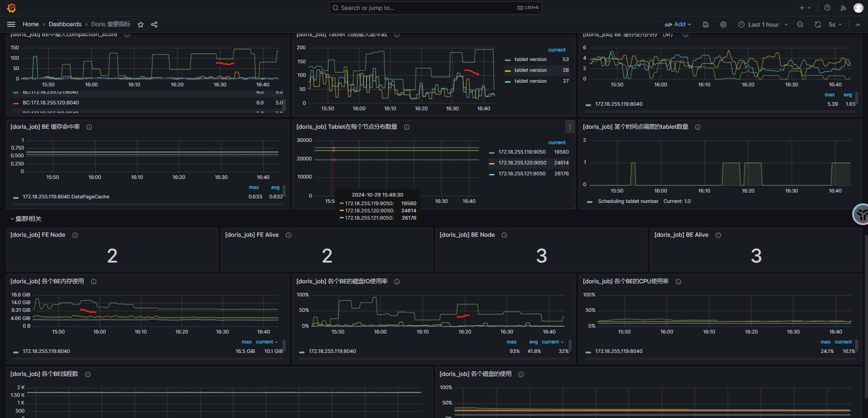Sort CPU legend by max column
The image size is (868, 418).
[826, 342]
